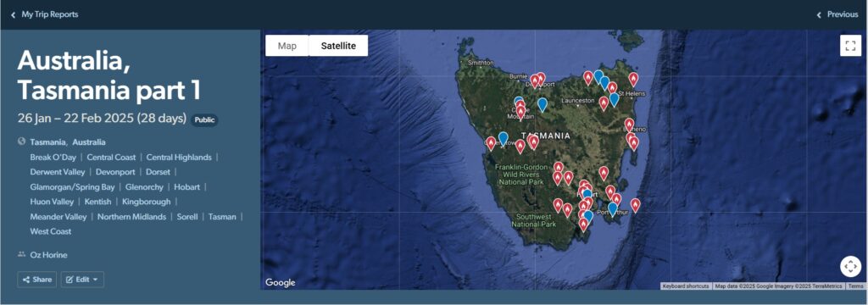Open the Glamorgan/Spring Bay region link
868x305 pixels.
coord(73,187)
